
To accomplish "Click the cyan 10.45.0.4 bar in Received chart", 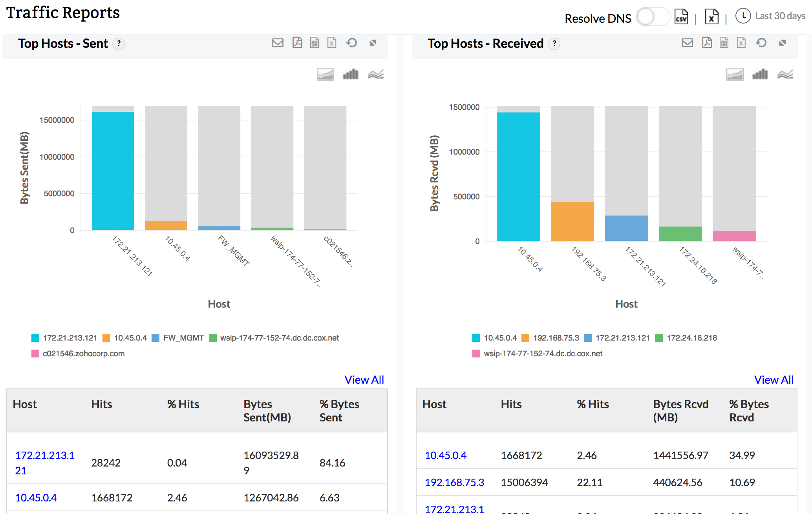I will point(518,177).
